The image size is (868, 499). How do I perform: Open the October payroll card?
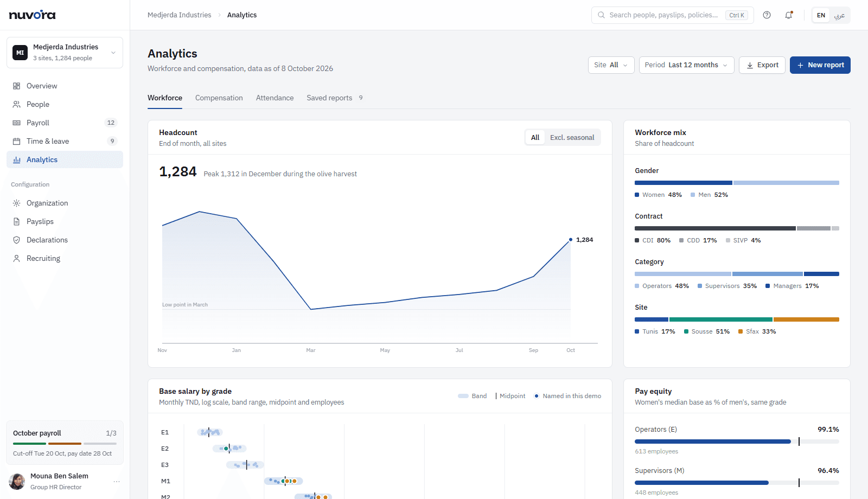click(65, 443)
